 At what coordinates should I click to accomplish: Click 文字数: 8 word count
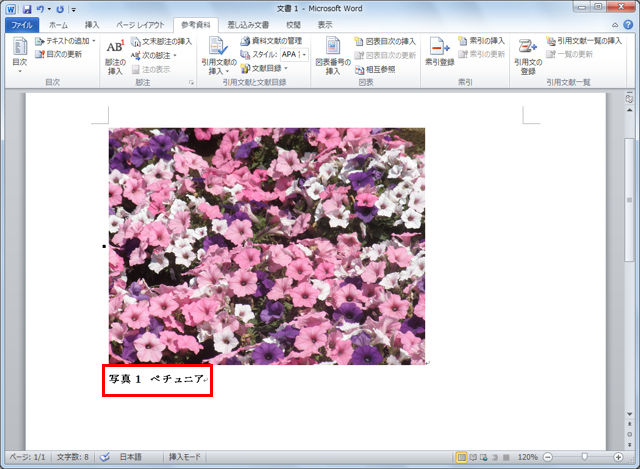click(x=72, y=457)
